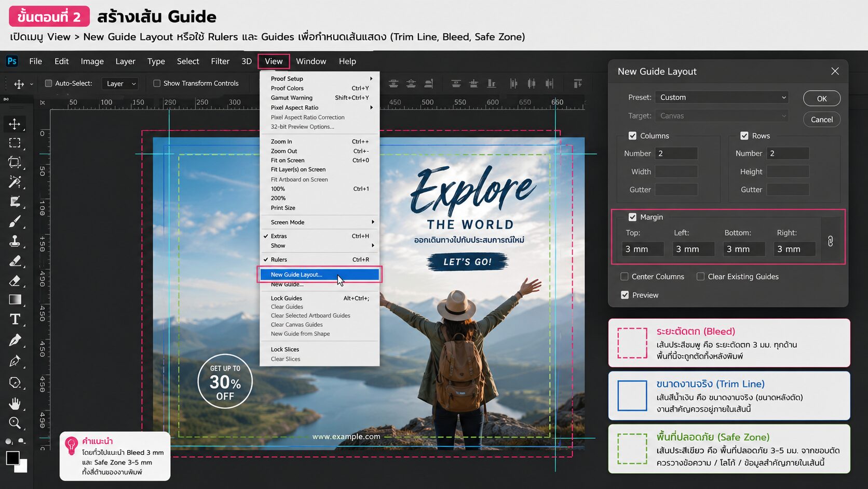Click the foreground black color swatch
Viewport: 868px width, 489px height.
(x=12, y=458)
